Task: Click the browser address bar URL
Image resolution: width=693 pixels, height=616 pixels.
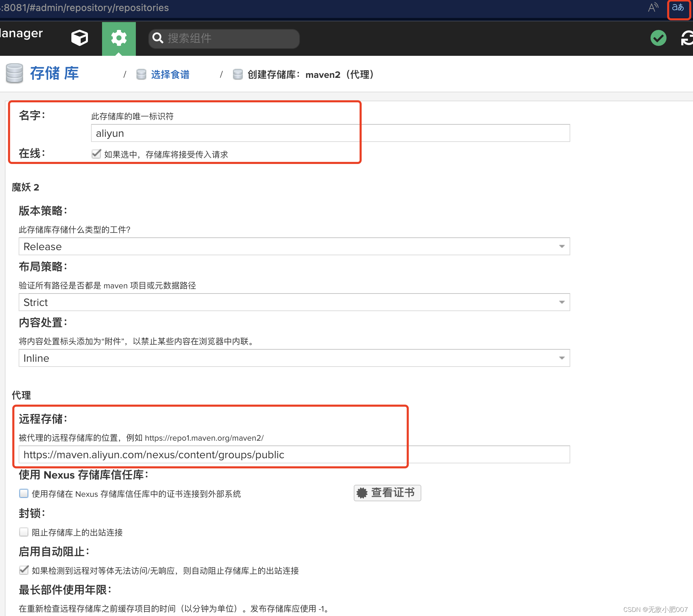Action: coord(85,8)
